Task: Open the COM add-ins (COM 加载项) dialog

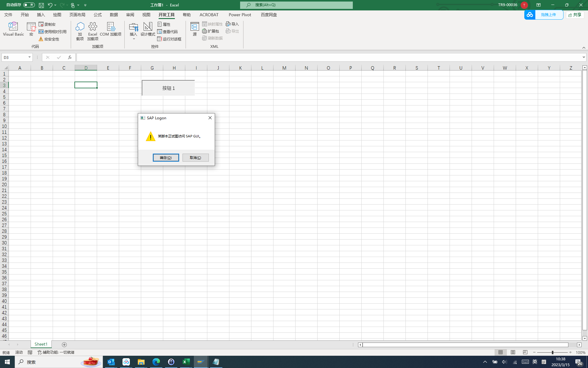Action: [x=111, y=29]
